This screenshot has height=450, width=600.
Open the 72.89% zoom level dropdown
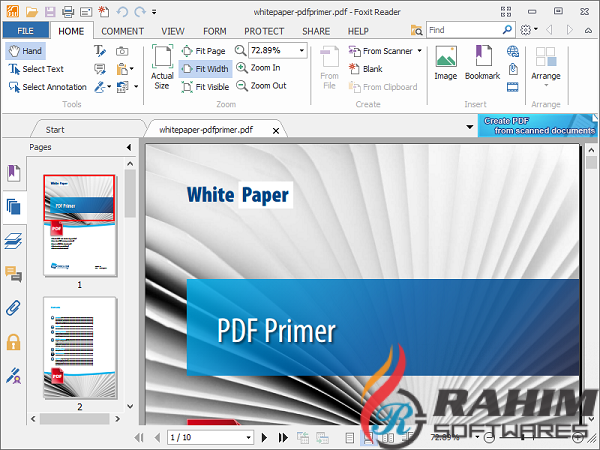pyautogui.click(x=302, y=51)
